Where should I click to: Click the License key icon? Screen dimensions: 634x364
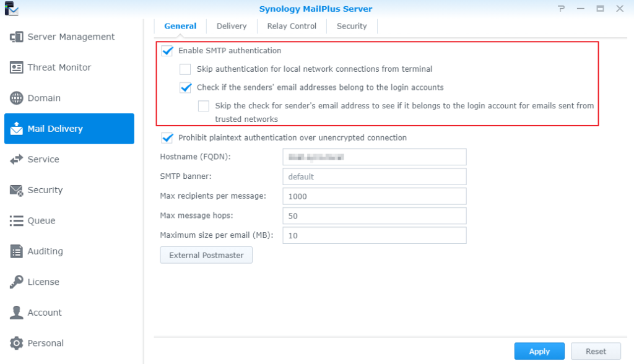pos(17,282)
